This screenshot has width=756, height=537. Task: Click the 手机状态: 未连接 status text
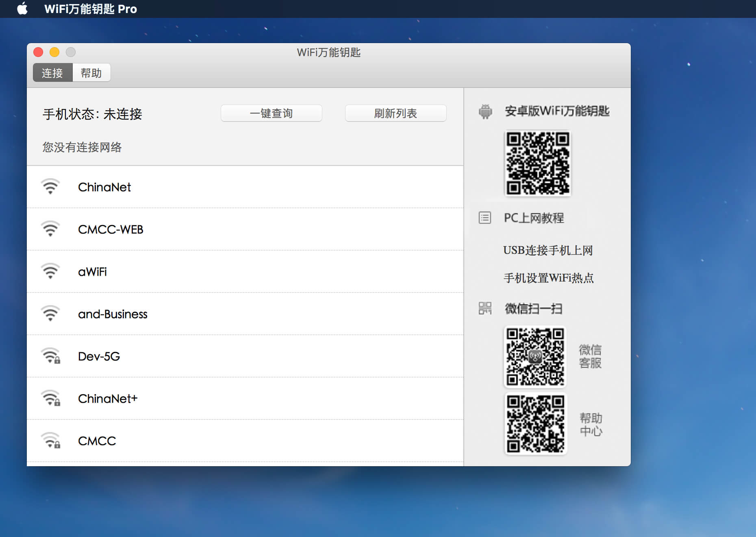(x=92, y=114)
